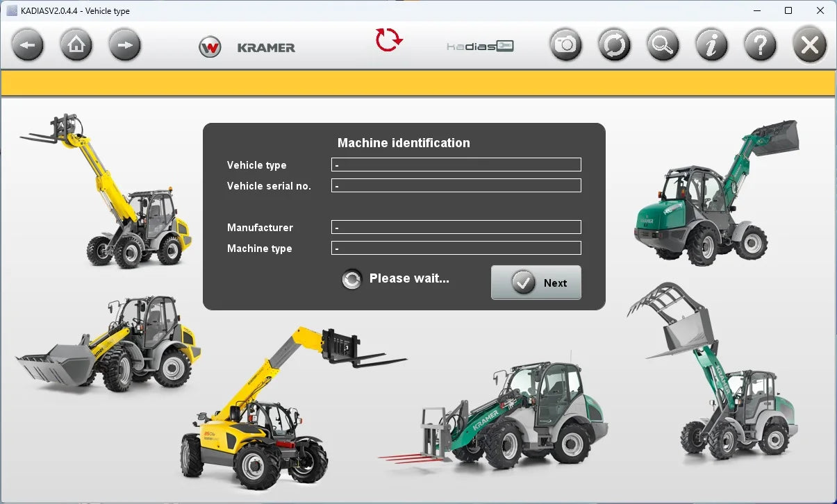Click the refresh circular arrows button
837x504 pixels.
point(615,46)
